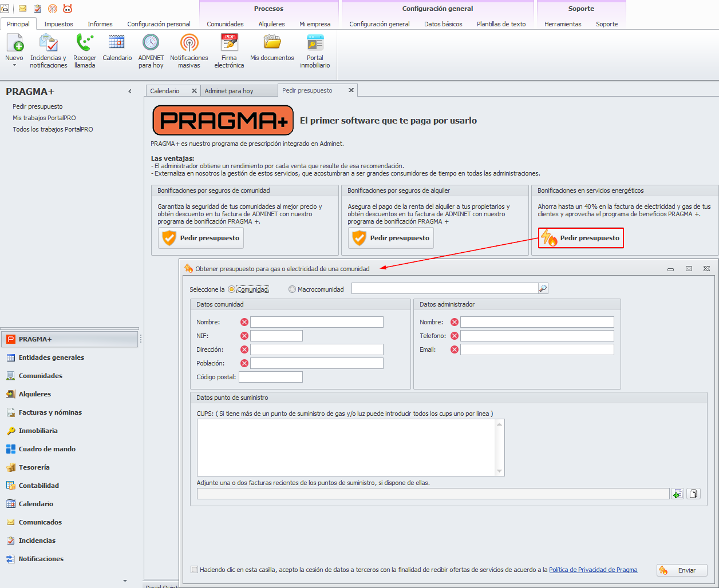The height and width of the screenshot is (588, 719).
Task: Switch to Informes ribbon tab
Action: coord(100,24)
